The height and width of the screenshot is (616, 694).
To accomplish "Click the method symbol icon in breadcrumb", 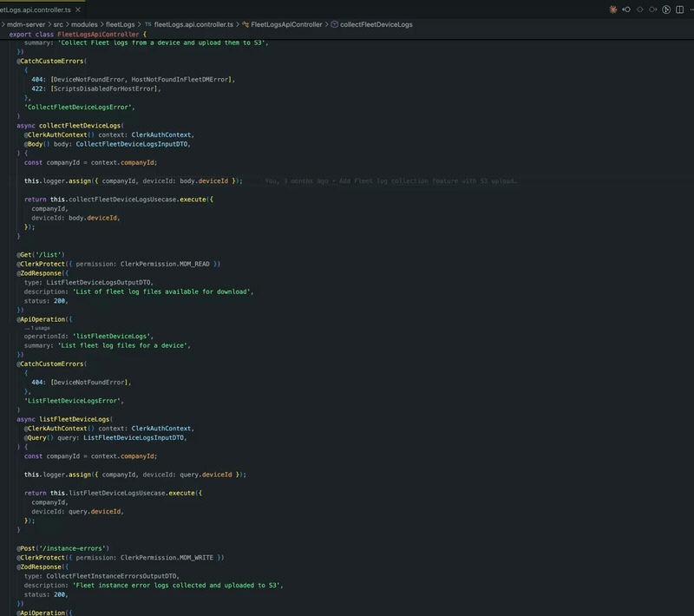I will coord(335,24).
